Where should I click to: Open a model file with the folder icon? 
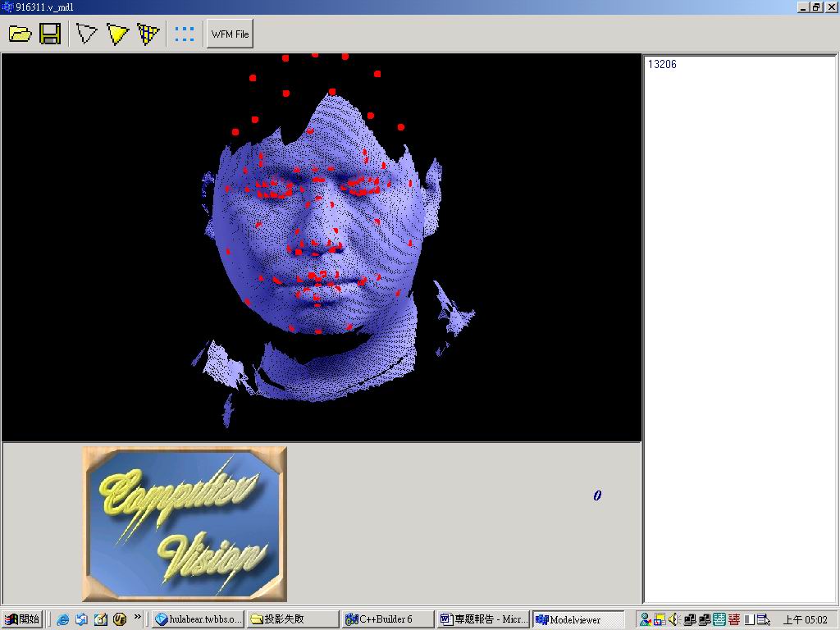[21, 34]
